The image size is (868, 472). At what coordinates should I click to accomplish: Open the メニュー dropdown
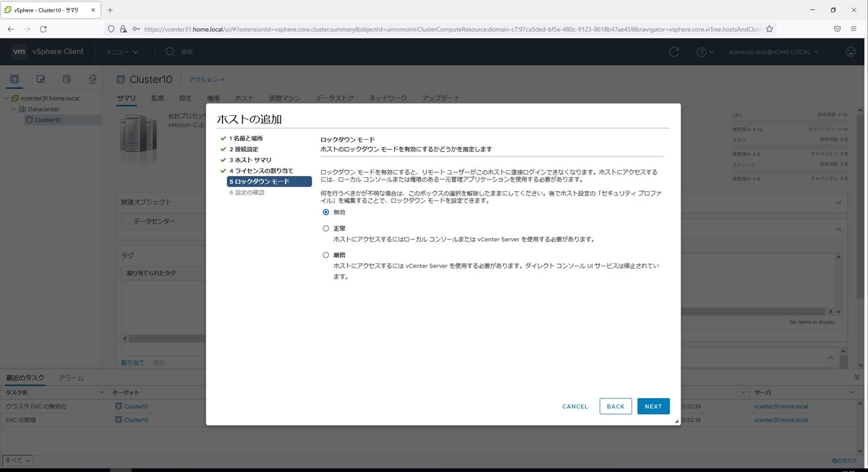pyautogui.click(x=122, y=52)
